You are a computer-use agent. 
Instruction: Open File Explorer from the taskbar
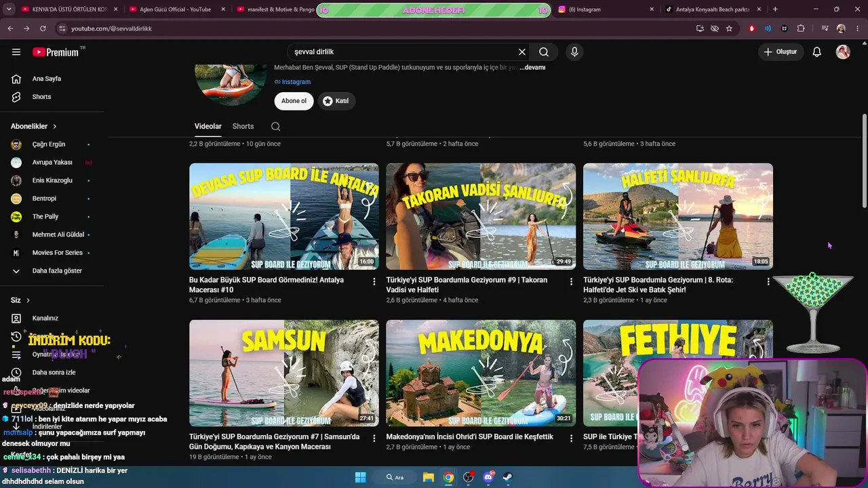click(x=429, y=477)
